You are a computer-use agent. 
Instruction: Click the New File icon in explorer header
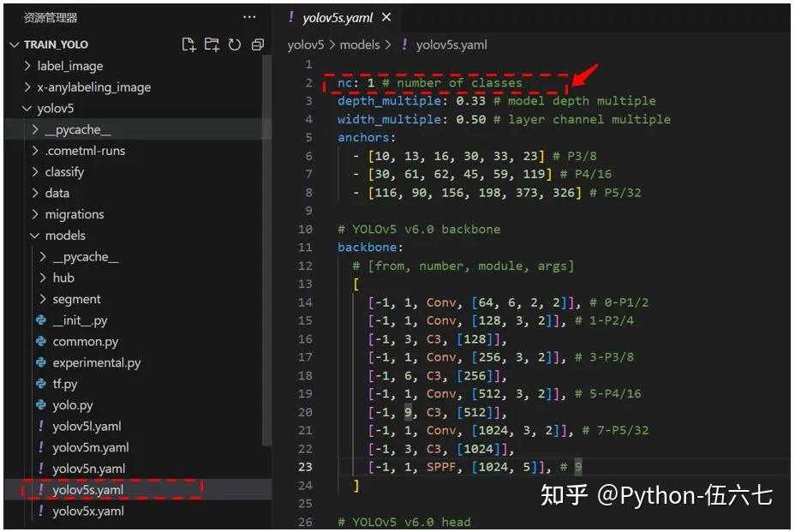pos(188,45)
